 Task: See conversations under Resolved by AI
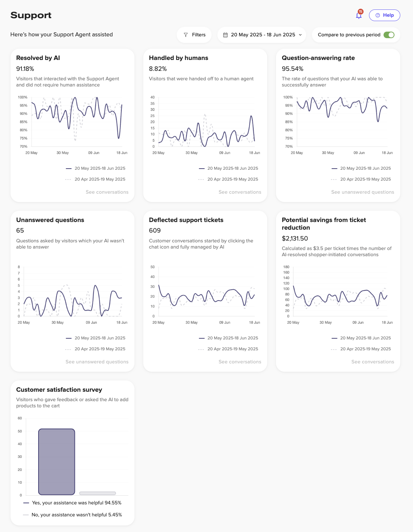107,192
